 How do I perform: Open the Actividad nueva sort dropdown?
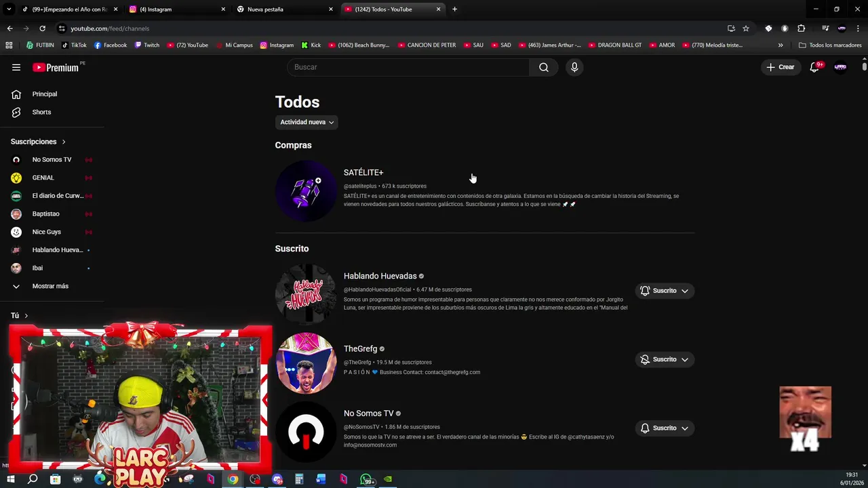[x=307, y=122]
